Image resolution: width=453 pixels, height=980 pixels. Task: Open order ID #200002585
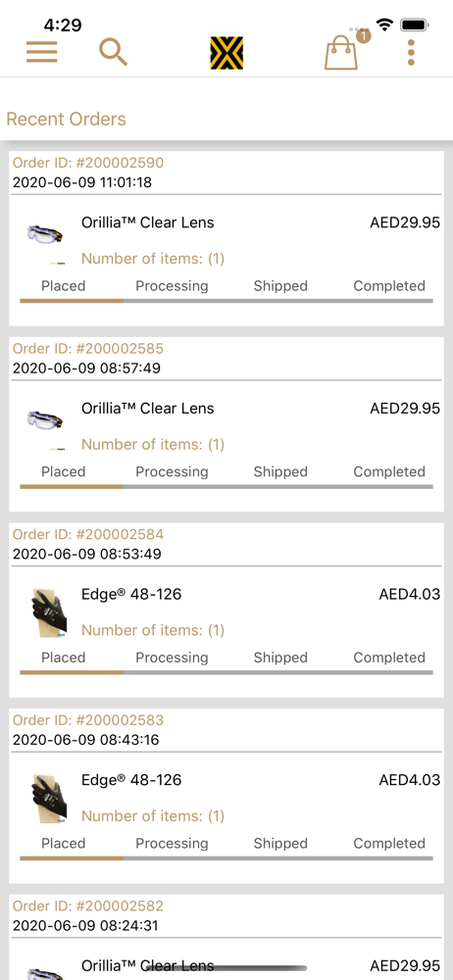tap(88, 349)
